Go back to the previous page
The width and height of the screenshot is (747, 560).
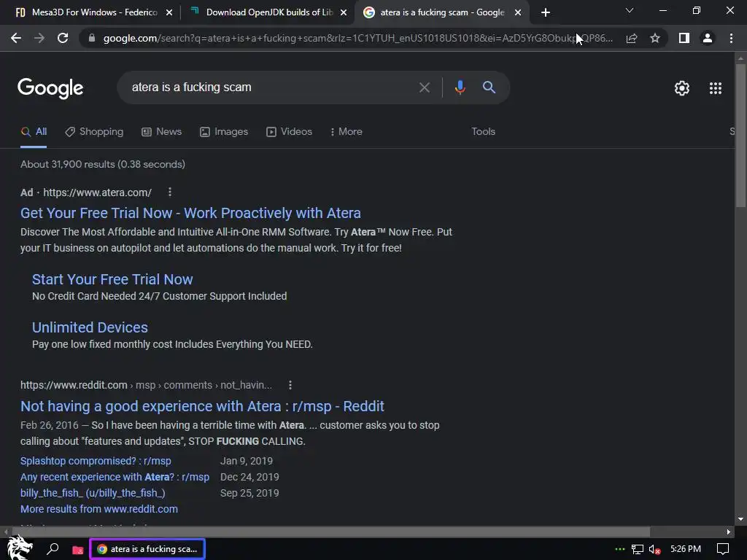[x=16, y=38]
